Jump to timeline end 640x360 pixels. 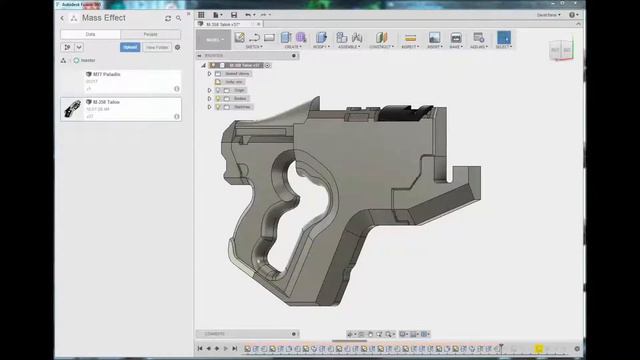(x=235, y=349)
